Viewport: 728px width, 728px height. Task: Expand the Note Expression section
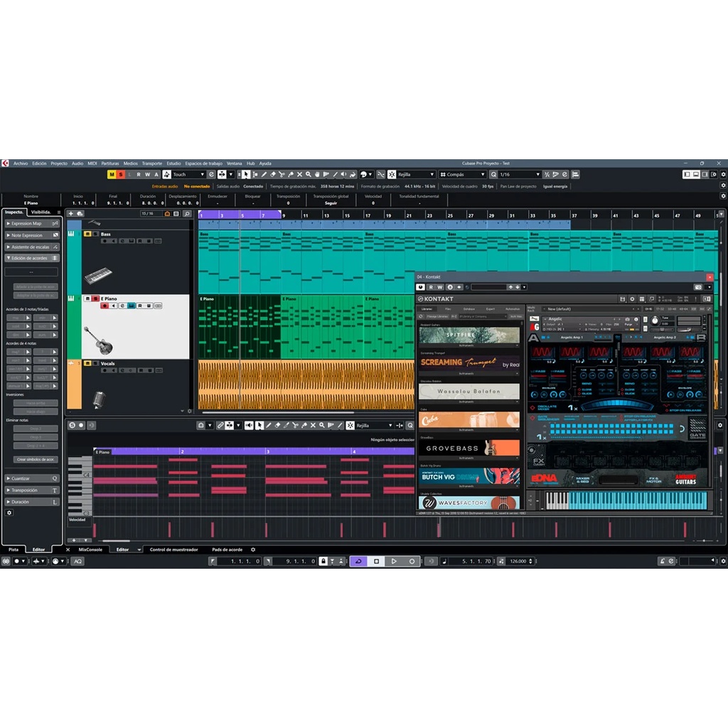[31, 235]
